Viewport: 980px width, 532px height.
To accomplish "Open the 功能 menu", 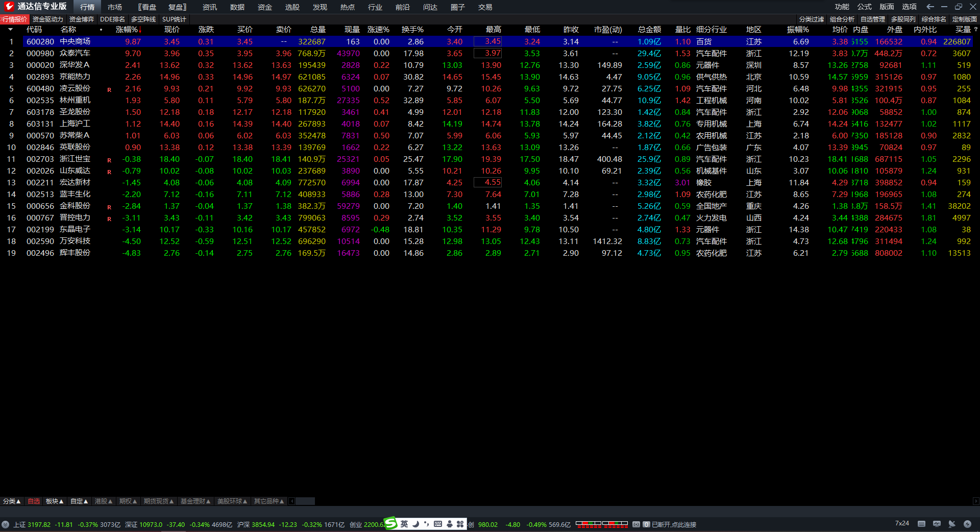I will coord(842,7).
